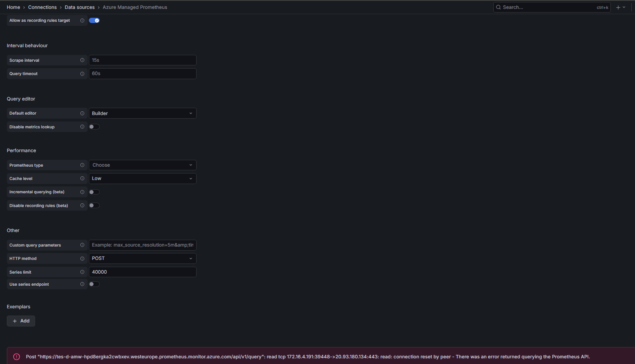Click the HTTP method label
This screenshot has width=635, height=364.
click(x=23, y=259)
